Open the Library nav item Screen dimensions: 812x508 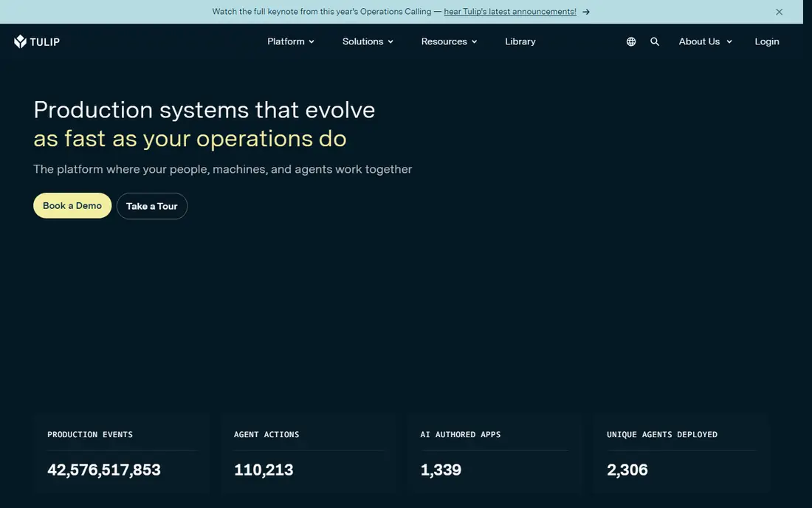[520, 41]
